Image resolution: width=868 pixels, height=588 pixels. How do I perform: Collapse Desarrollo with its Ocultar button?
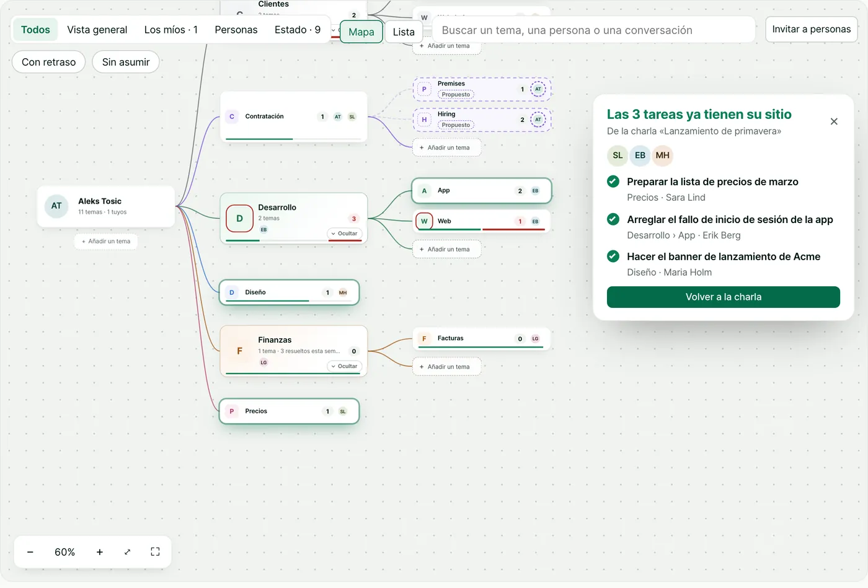(x=344, y=234)
